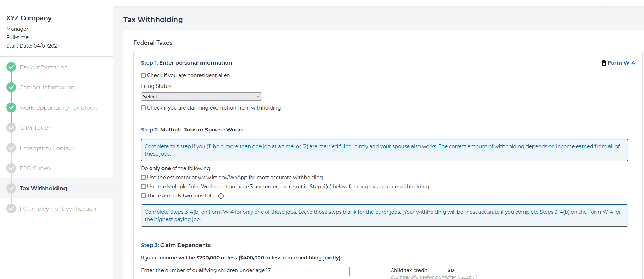
Task: Click the gray step icon for Offer Letter
Action: point(11,128)
